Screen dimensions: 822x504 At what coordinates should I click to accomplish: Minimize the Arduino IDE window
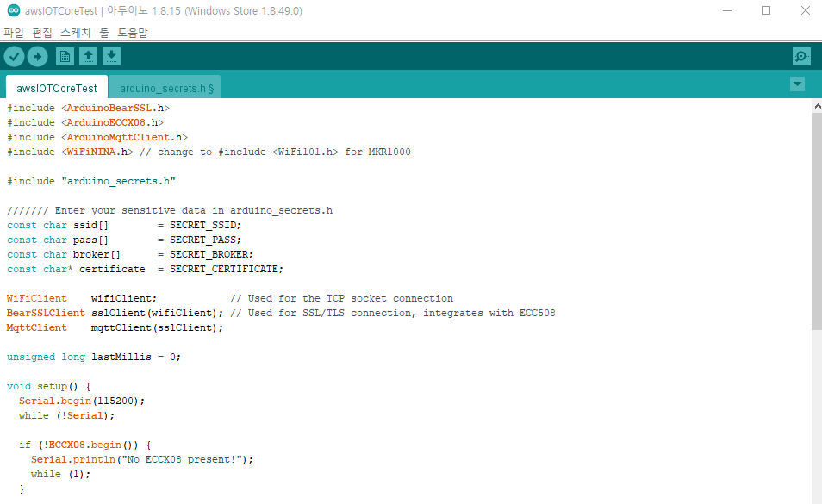click(726, 11)
